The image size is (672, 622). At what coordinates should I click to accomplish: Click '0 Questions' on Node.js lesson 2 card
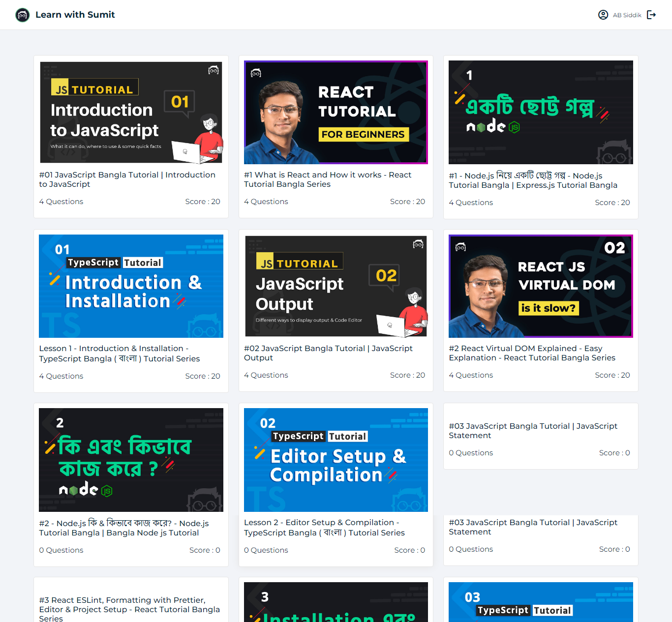(x=61, y=550)
